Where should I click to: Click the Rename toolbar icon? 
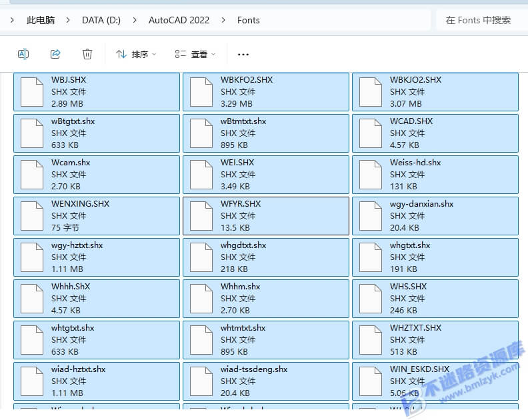(23, 54)
